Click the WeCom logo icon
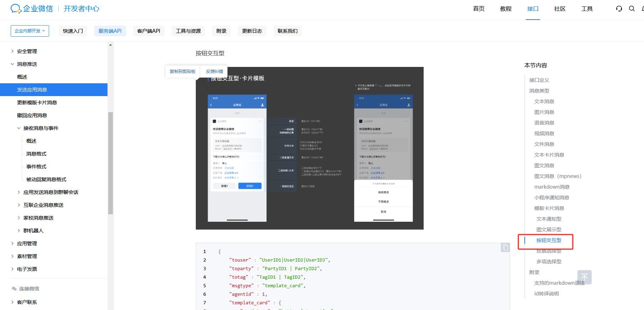644x310 pixels. point(16,9)
